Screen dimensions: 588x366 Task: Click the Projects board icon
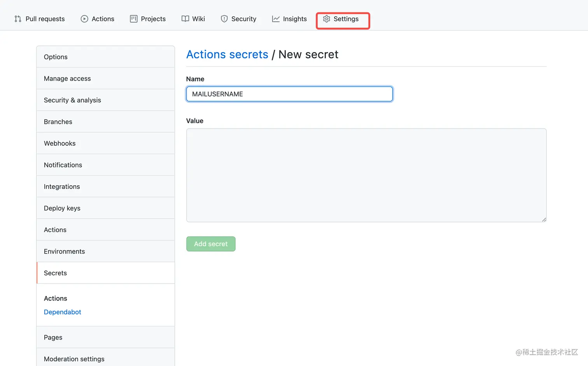point(134,19)
